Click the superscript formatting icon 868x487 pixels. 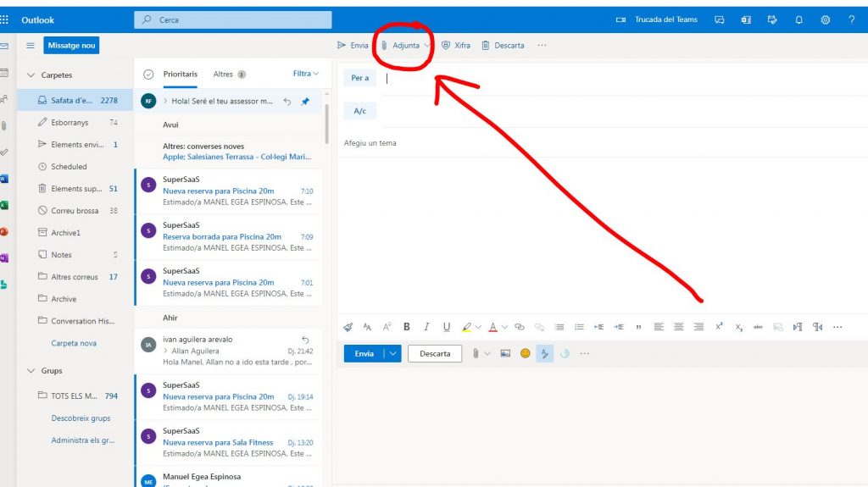pos(719,327)
